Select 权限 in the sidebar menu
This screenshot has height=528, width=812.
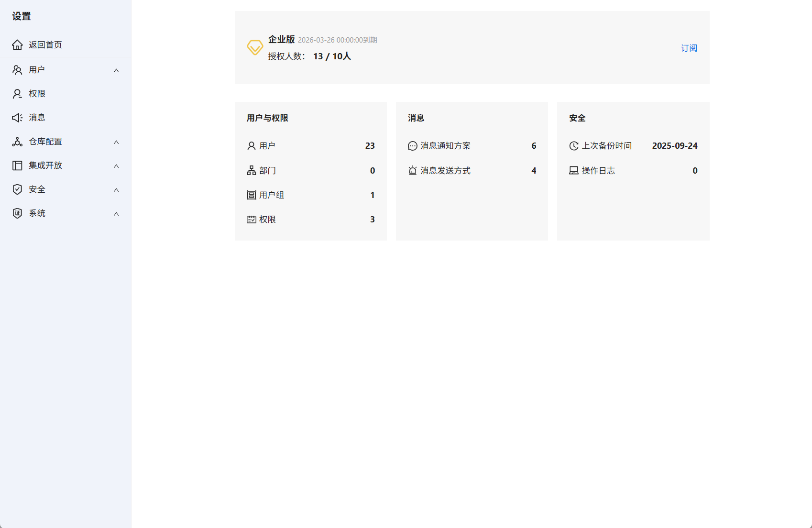37,93
